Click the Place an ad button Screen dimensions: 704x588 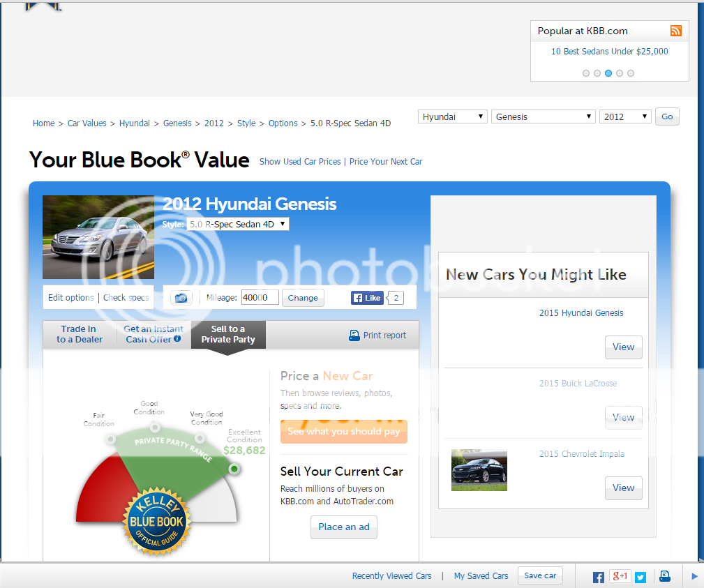tap(344, 527)
